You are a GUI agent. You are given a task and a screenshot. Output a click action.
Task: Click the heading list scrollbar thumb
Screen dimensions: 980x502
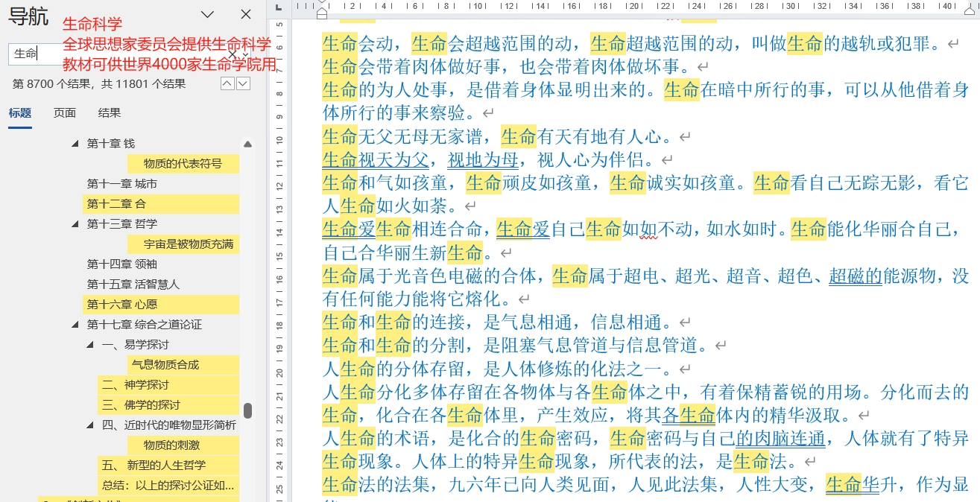click(247, 411)
